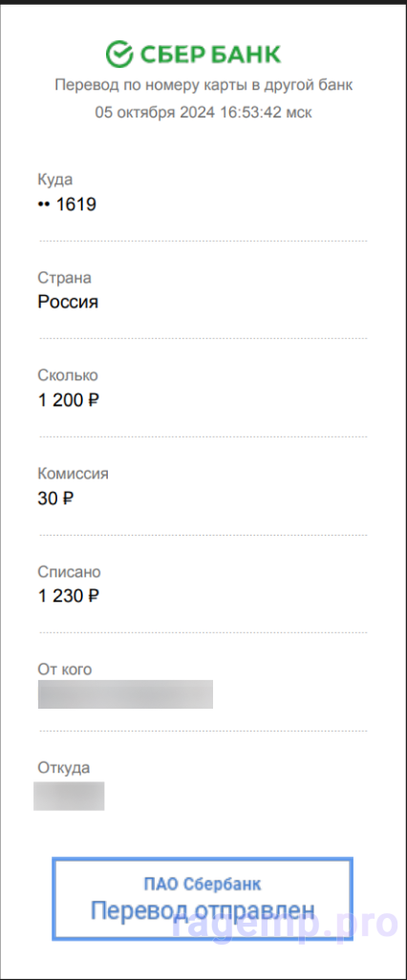Click the date 05 октября 2024 timestamp

[203, 113]
